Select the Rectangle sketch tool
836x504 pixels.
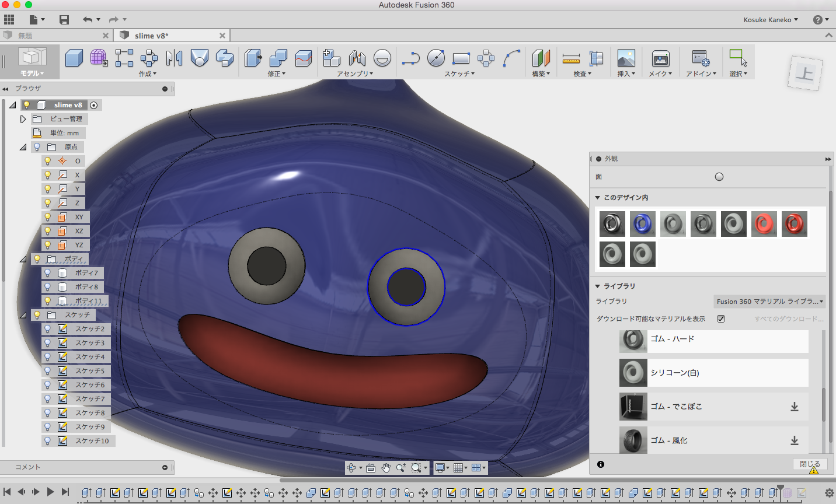461,58
